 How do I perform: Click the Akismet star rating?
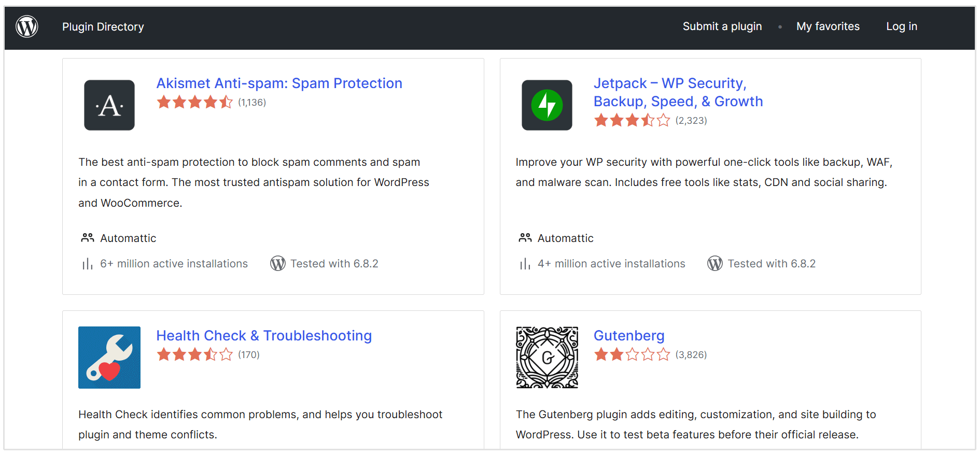click(194, 102)
